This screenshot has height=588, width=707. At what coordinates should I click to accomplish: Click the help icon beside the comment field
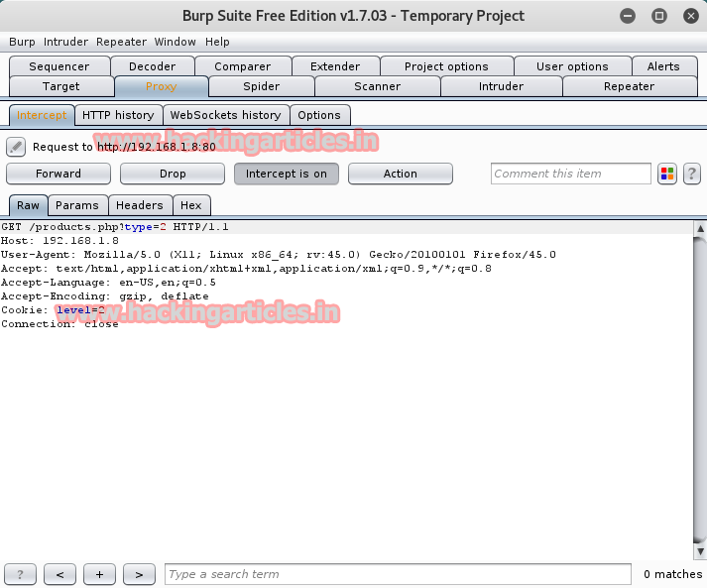click(x=692, y=174)
